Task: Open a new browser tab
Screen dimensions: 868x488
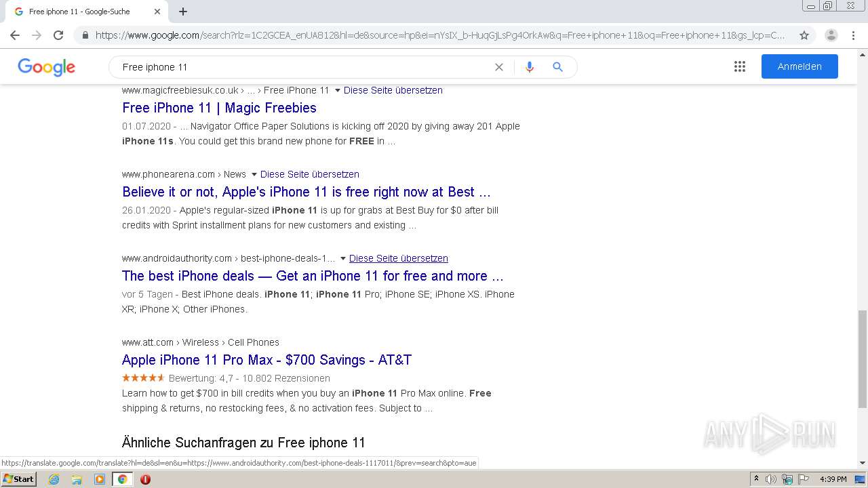Action: (183, 12)
